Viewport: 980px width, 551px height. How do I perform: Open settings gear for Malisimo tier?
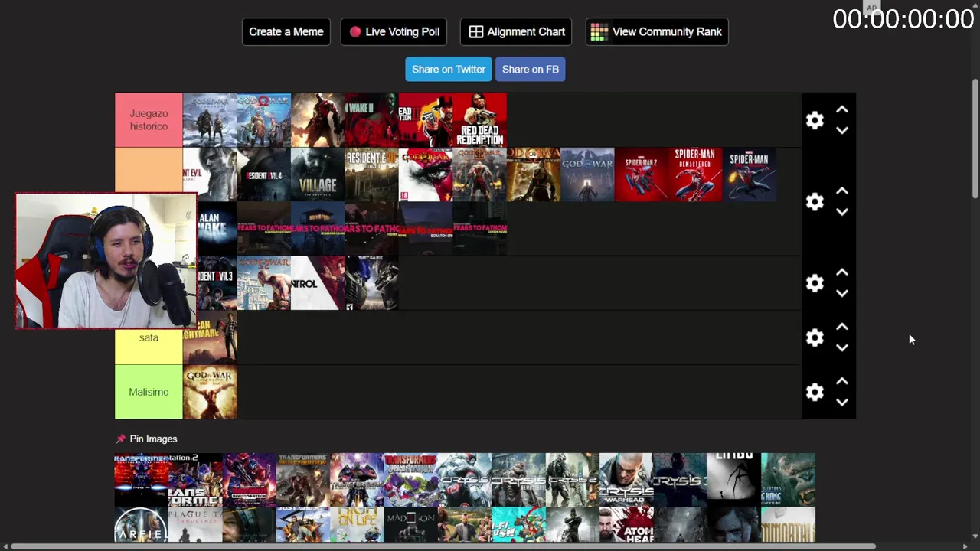[x=815, y=392]
